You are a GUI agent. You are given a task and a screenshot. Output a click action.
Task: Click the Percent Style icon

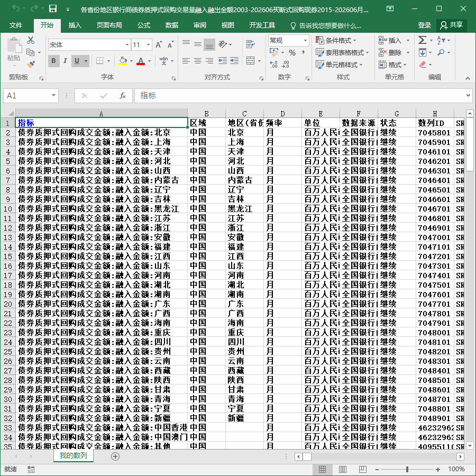292,52
